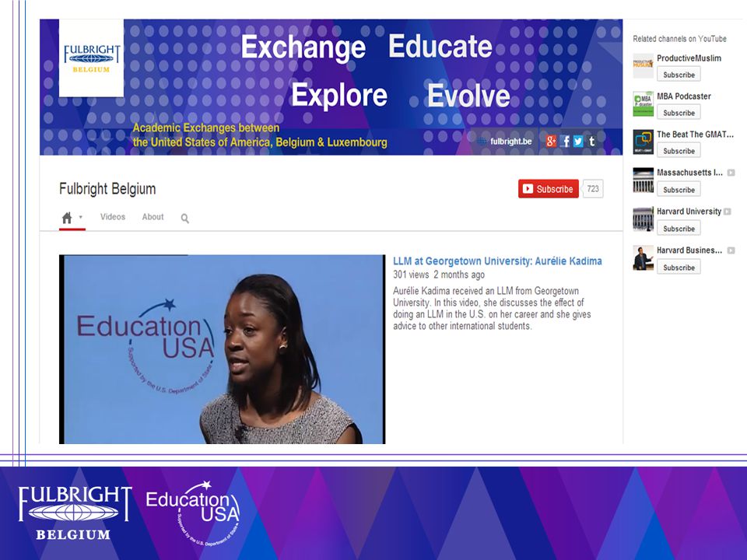This screenshot has width=747, height=560.
Task: Open Massachusetts I... channel name link
Action: click(690, 173)
